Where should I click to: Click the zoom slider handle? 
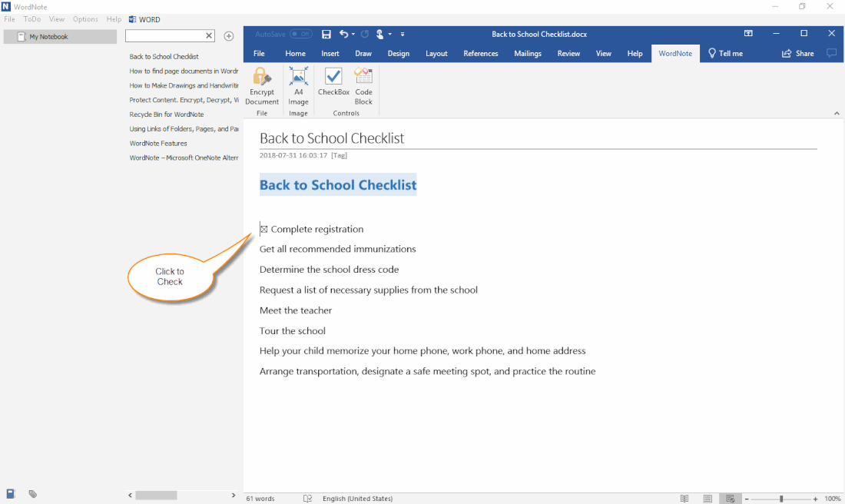pos(781,499)
